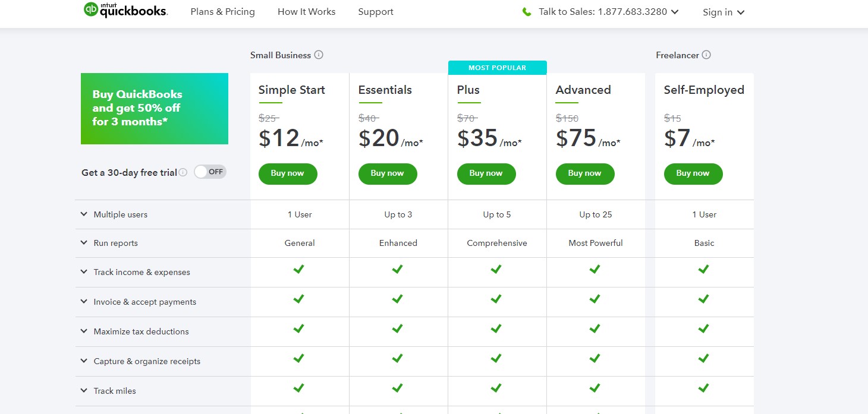The height and width of the screenshot is (414, 868).
Task: Click info icon beside 30-day free trial
Action: (183, 172)
